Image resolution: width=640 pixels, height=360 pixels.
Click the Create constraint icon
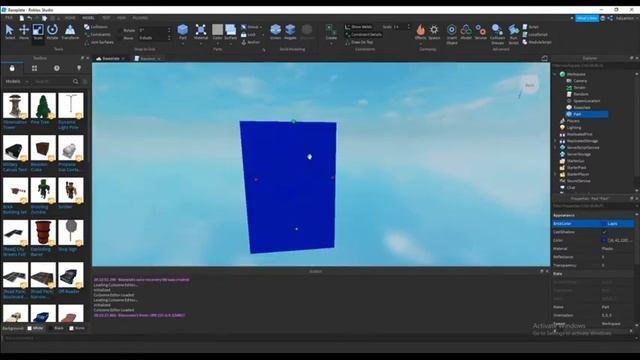pyautogui.click(x=331, y=31)
